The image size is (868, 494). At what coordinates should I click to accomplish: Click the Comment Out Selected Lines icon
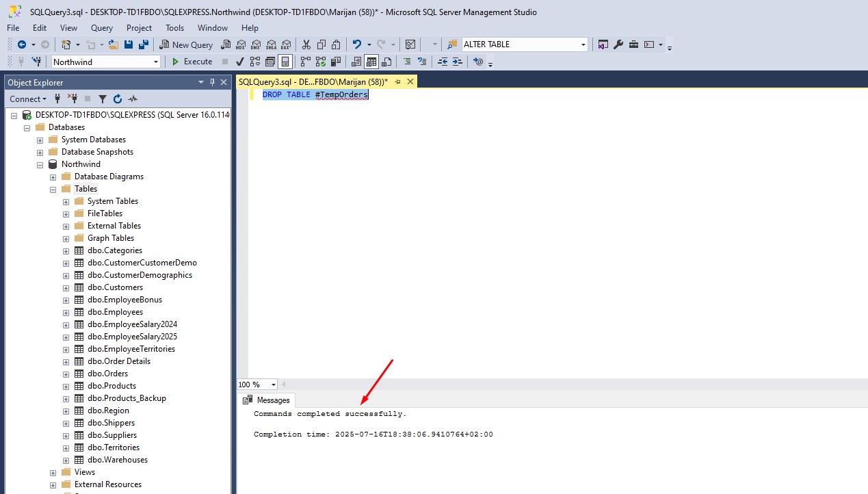(x=407, y=62)
